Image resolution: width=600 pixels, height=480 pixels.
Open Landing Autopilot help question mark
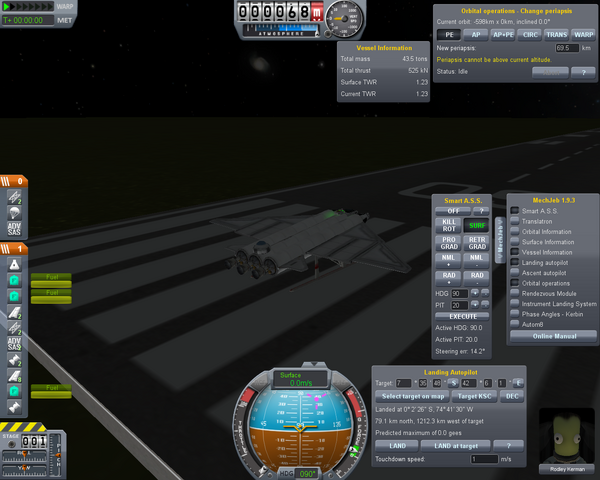[508, 446]
